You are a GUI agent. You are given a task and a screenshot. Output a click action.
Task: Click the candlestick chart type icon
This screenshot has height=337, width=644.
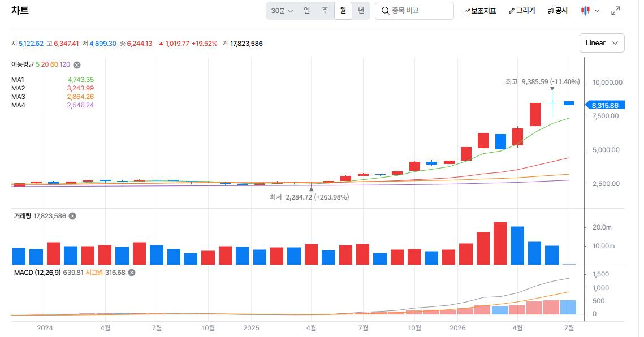pyautogui.click(x=585, y=11)
